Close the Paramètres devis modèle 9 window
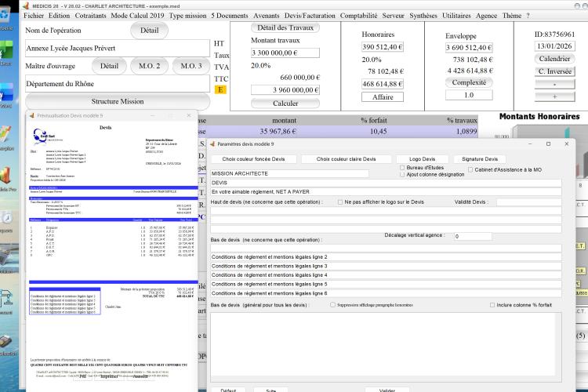 [x=566, y=143]
